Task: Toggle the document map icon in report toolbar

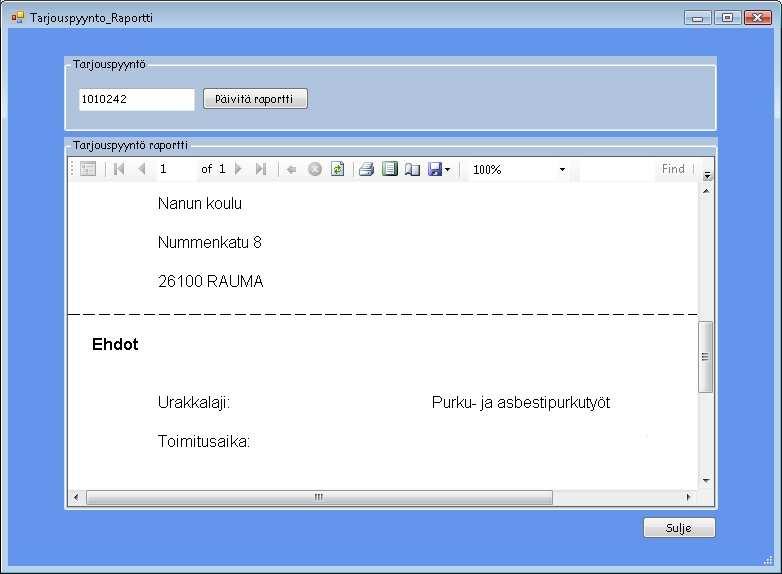Action: [x=88, y=169]
